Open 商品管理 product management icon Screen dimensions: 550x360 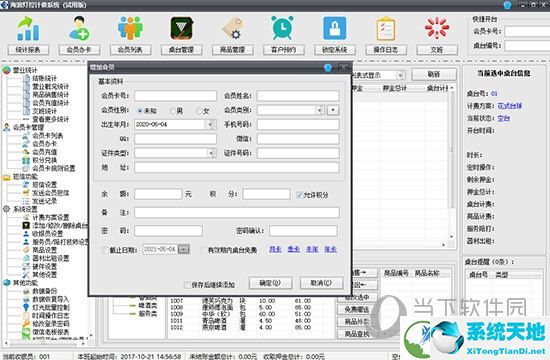coord(233,28)
